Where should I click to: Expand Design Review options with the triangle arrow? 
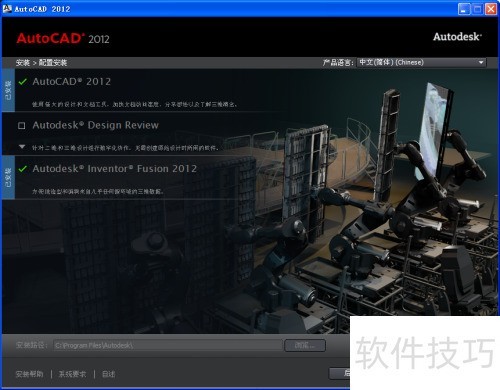pyautogui.click(x=22, y=147)
